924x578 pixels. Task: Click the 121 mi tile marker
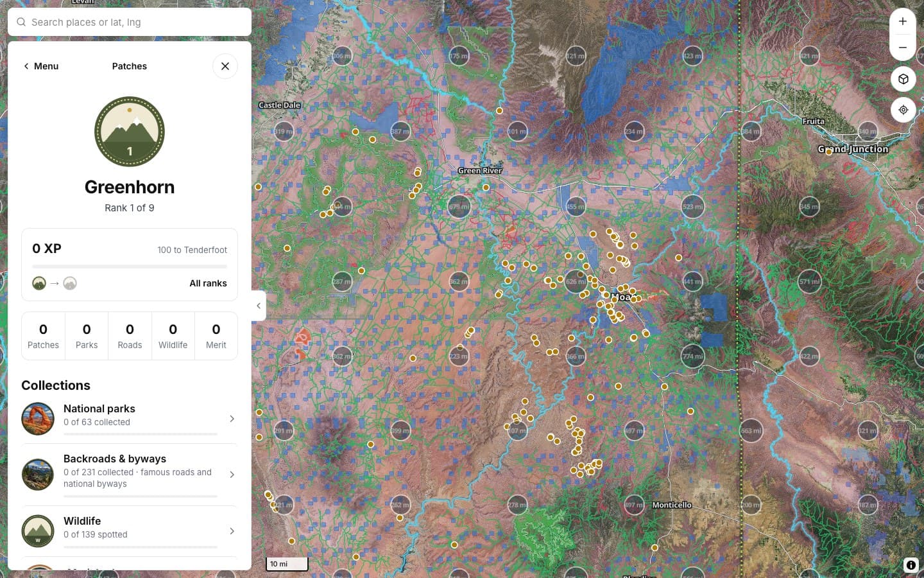coord(576,56)
